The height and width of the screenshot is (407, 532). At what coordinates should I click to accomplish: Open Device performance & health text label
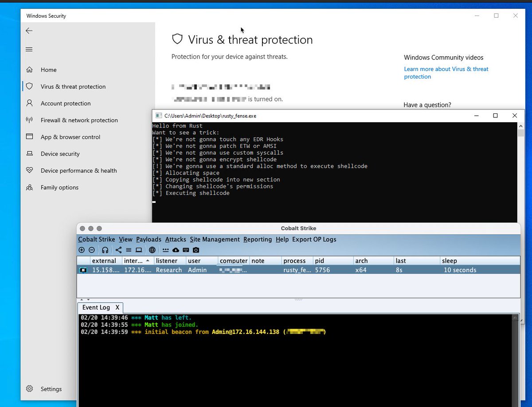(x=79, y=171)
